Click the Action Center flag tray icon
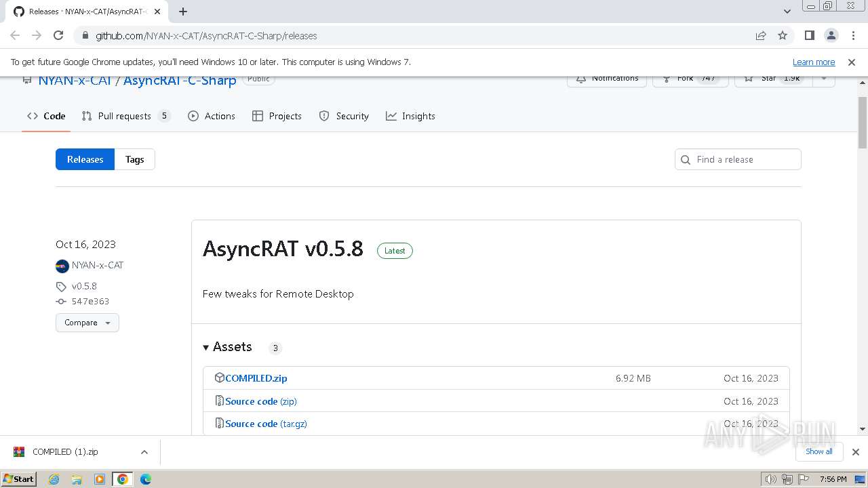Image resolution: width=868 pixels, height=488 pixels. (x=804, y=479)
